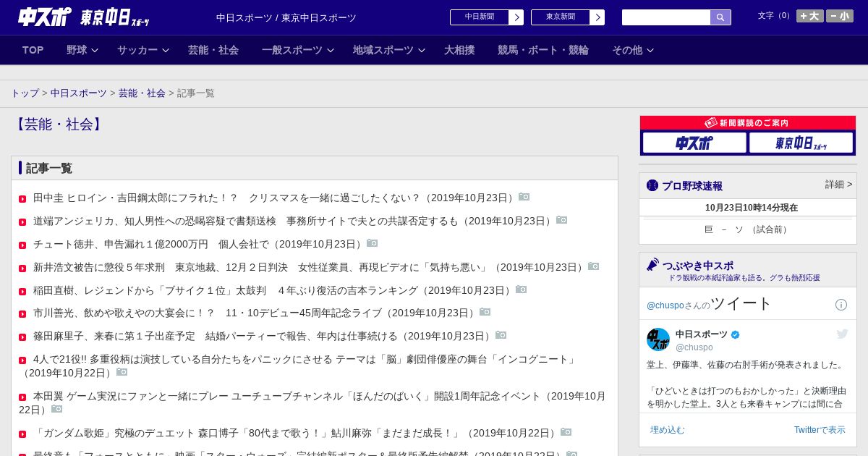Open つぶやき中スポ heading link

pos(698,266)
